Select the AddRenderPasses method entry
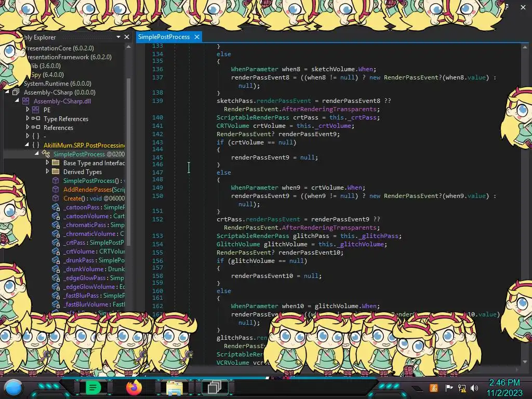Screen dimensions: 532x399 (x=94, y=189)
